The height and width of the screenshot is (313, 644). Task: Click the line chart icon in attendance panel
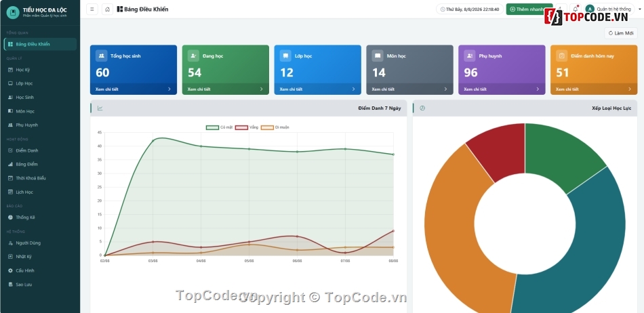tap(100, 108)
